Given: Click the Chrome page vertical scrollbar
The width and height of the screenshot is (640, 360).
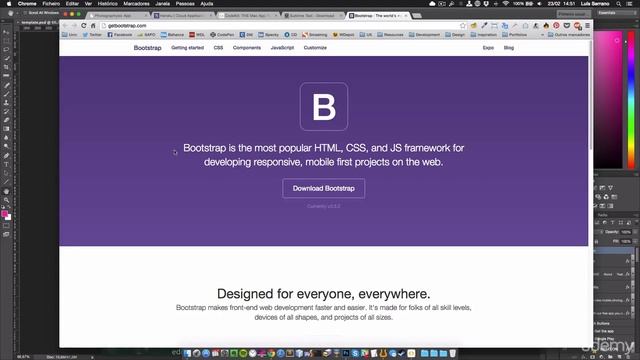Looking at the screenshot, I should tap(591, 95).
